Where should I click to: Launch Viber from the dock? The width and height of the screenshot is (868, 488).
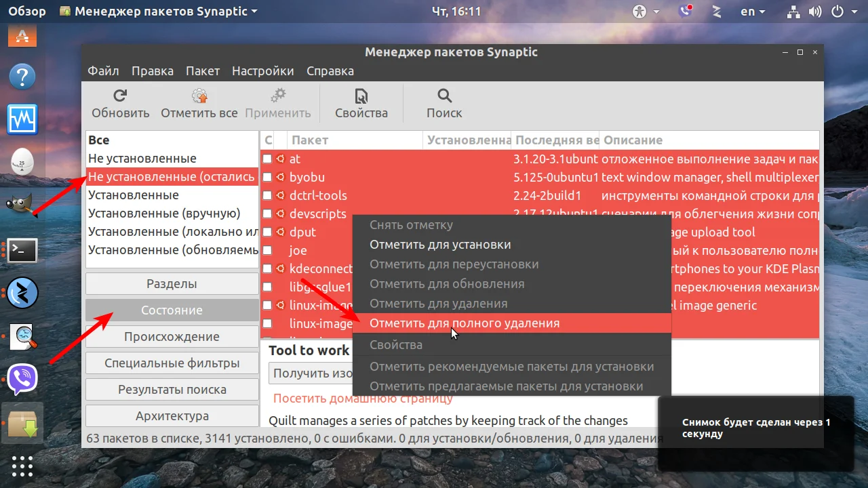coord(22,380)
